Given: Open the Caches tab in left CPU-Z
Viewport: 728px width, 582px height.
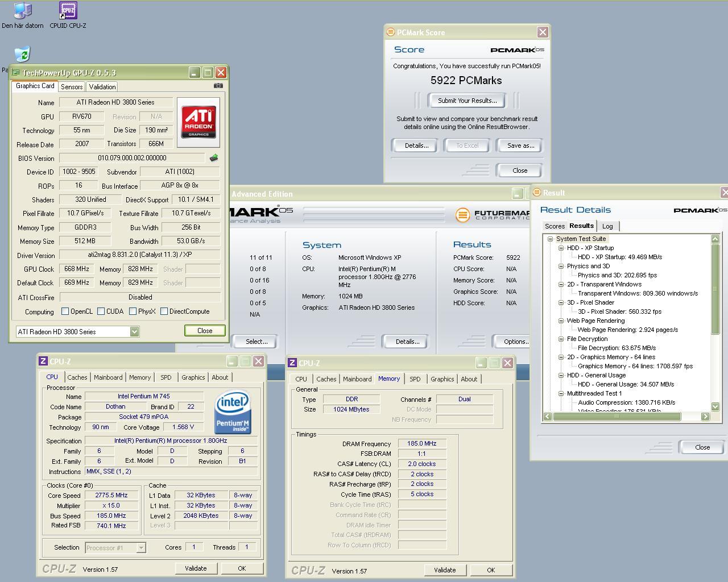Looking at the screenshot, I should click(77, 377).
